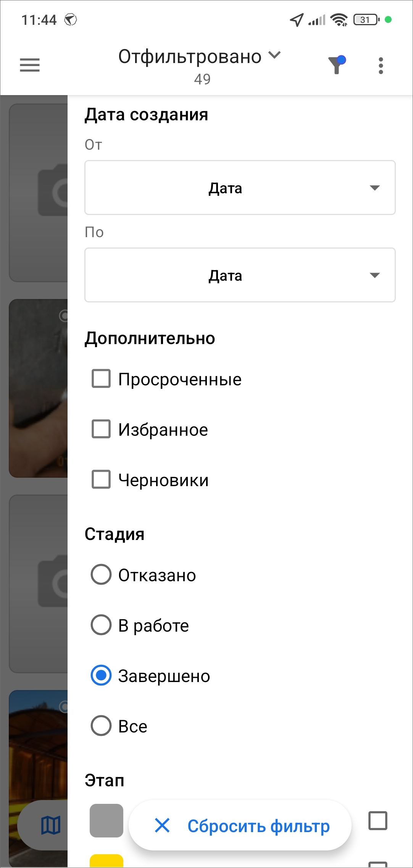Select the Все stage option

[101, 726]
